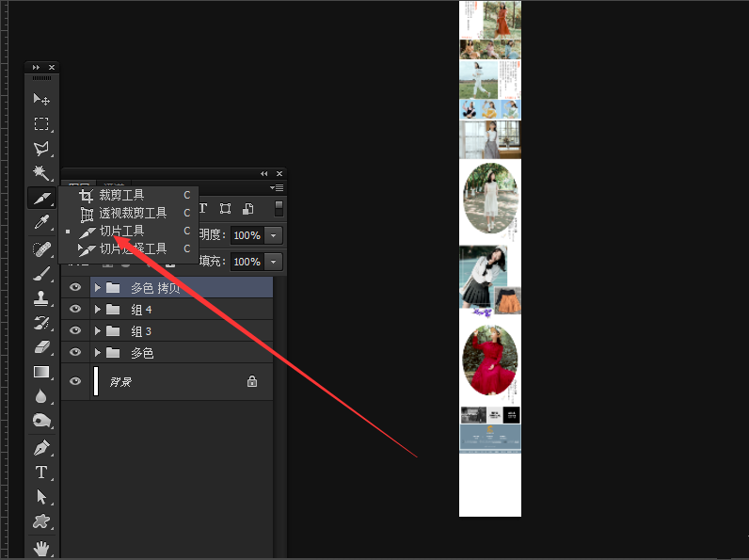Screen dimensions: 749x560
Task: Click the smart object filter icon
Action: click(x=247, y=208)
